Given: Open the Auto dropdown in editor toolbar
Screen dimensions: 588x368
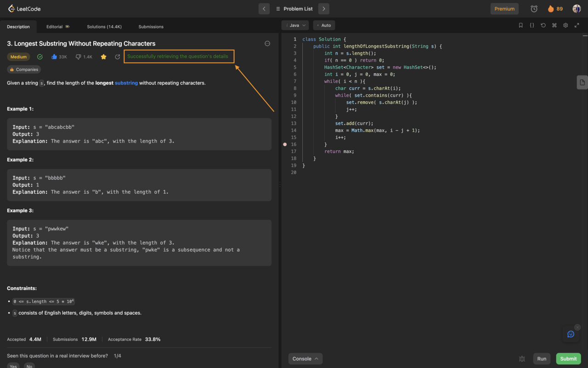Looking at the screenshot, I should [324, 25].
